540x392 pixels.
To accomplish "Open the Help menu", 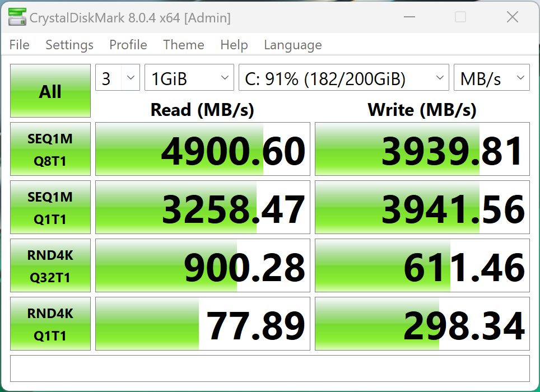I will pos(234,45).
